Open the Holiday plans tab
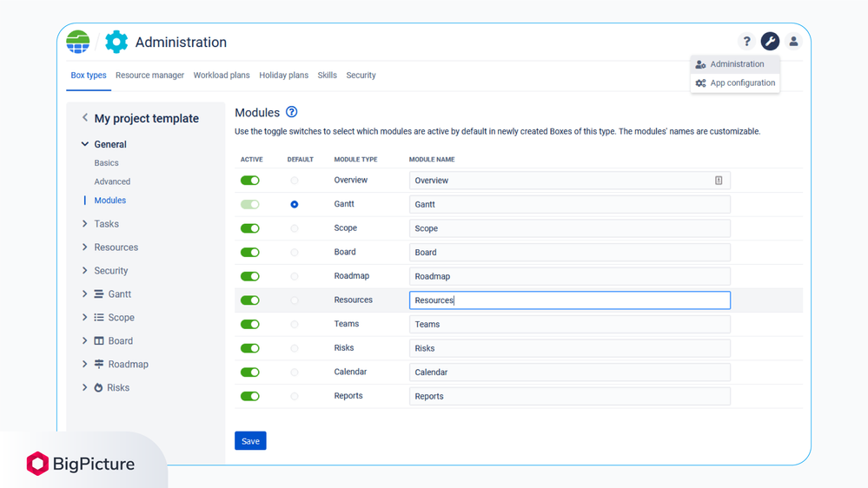 283,76
